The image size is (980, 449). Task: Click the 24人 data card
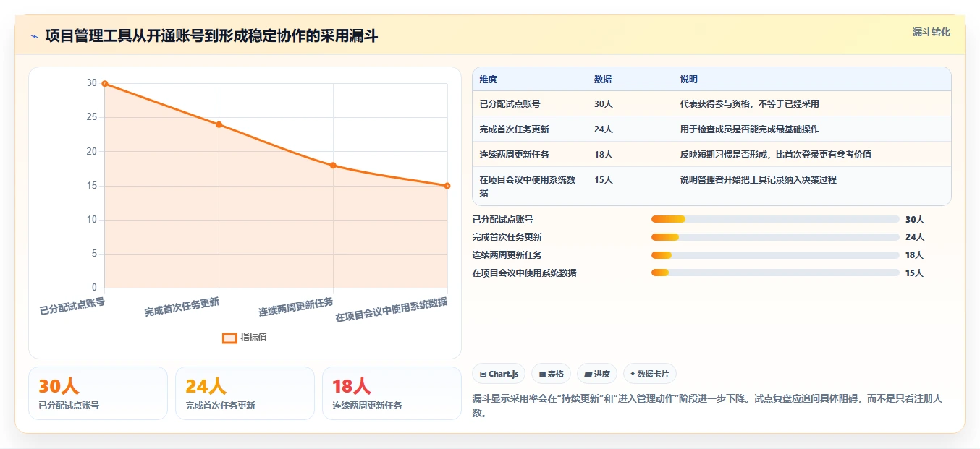tap(245, 393)
